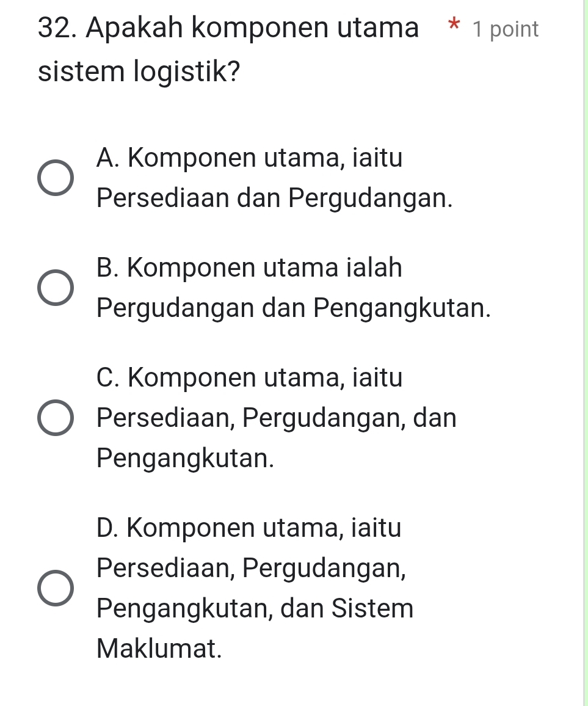Click the green vertical bar at right edge
588x706 pixels.
584,353
